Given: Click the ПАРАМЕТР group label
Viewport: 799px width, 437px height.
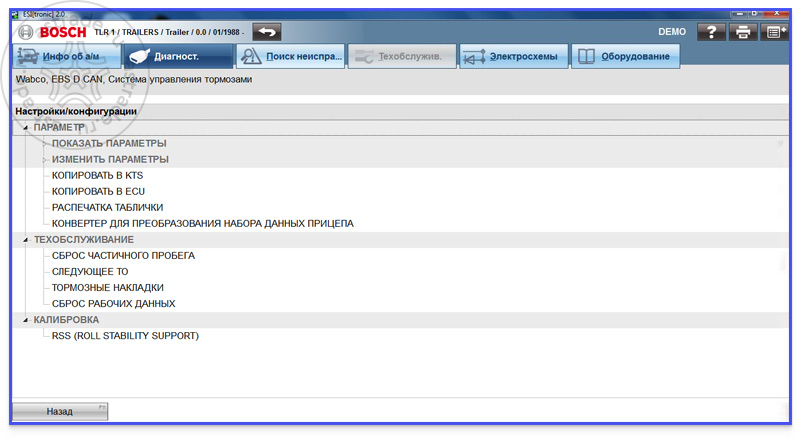Looking at the screenshot, I should tap(59, 127).
